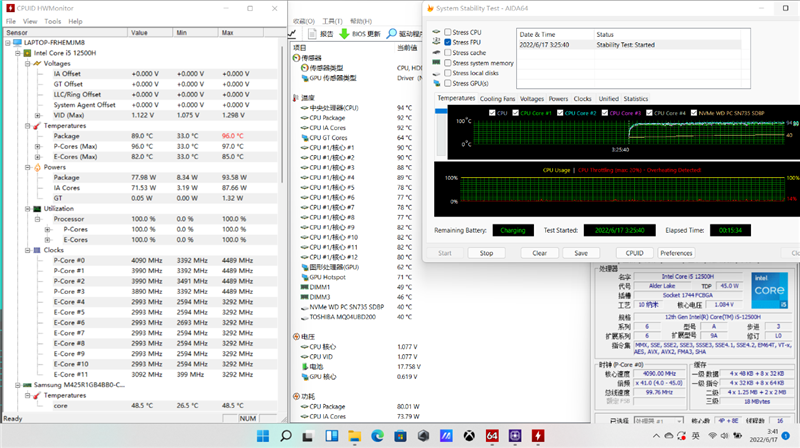Viewport: 800px width, 448px height.
Task: Click the 功耗 power section icon
Action: [x=296, y=396]
